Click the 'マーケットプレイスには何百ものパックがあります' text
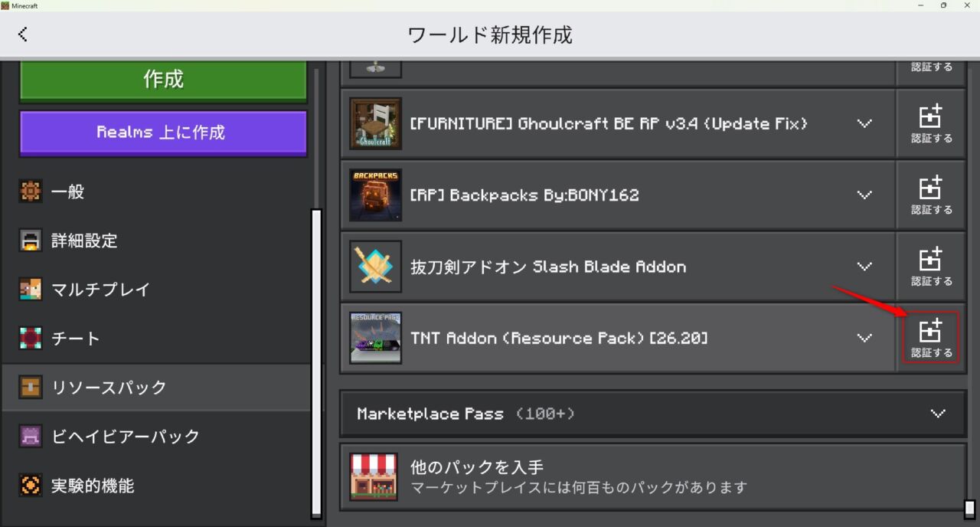This screenshot has width=980, height=527. [x=579, y=487]
